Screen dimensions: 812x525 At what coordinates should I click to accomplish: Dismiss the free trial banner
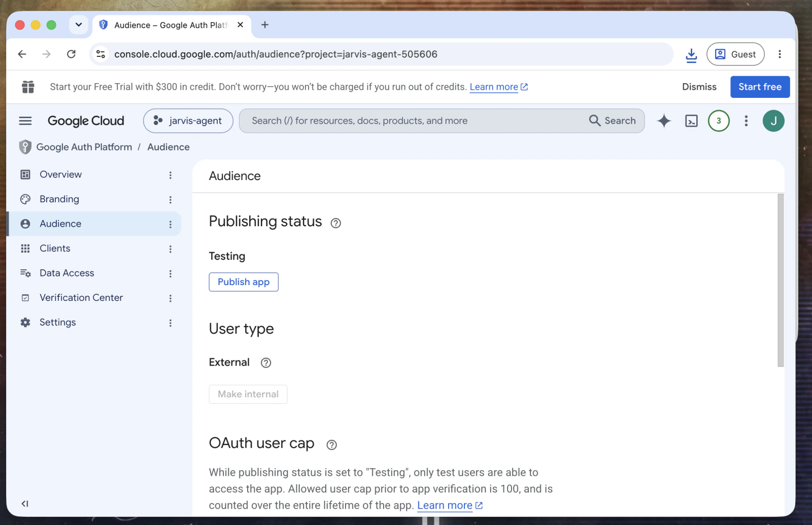[699, 87]
